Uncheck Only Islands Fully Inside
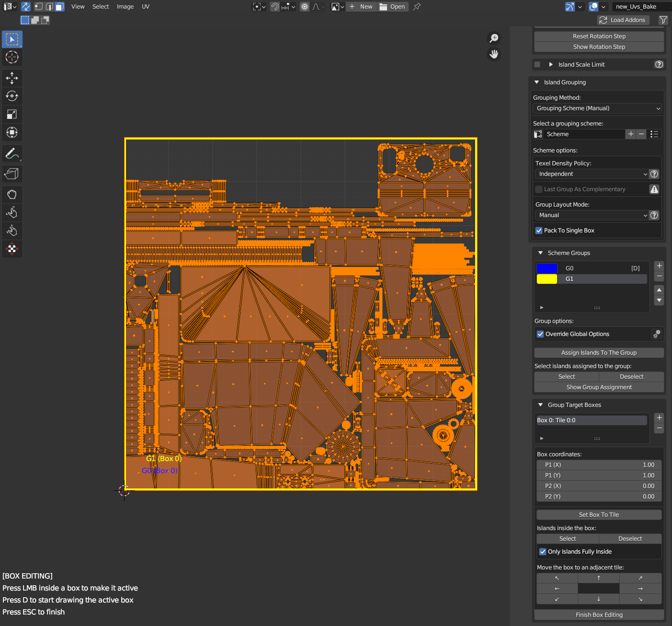 click(543, 552)
